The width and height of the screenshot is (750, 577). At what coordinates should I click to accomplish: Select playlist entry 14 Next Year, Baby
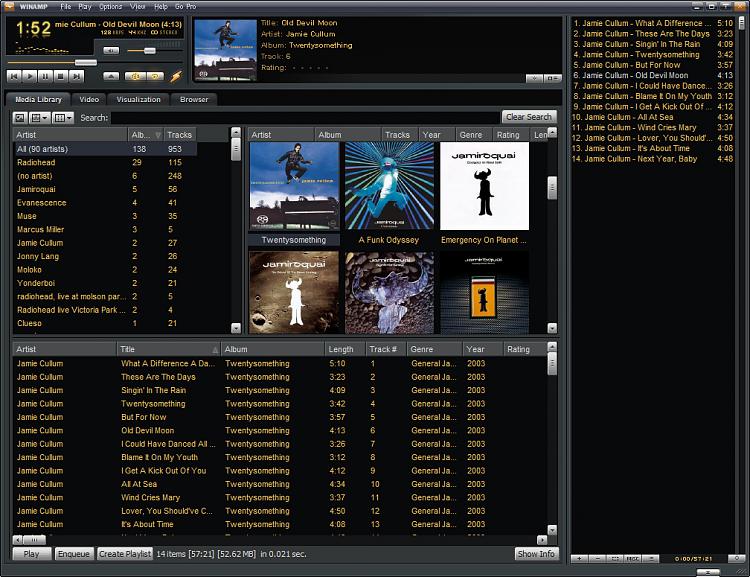[652, 159]
